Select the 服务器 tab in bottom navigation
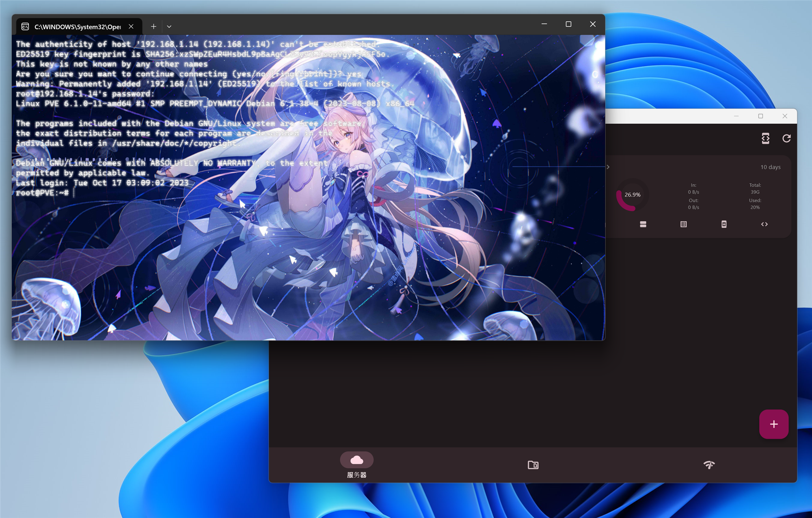This screenshot has height=518, width=812. [x=356, y=465]
